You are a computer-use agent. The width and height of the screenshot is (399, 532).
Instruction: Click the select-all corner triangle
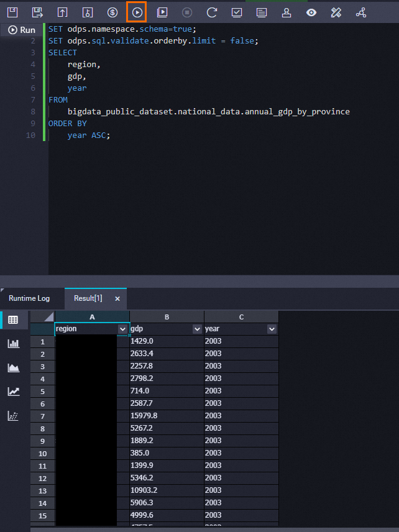tap(48, 317)
